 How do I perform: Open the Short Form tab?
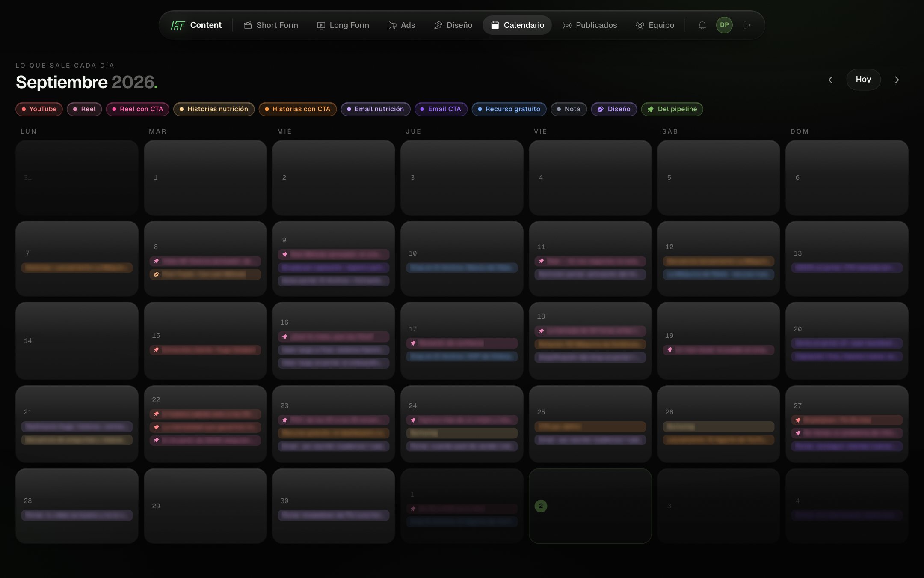(x=271, y=25)
